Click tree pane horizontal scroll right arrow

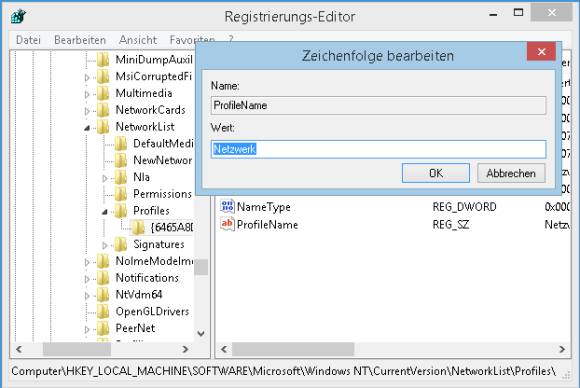[x=185, y=349]
